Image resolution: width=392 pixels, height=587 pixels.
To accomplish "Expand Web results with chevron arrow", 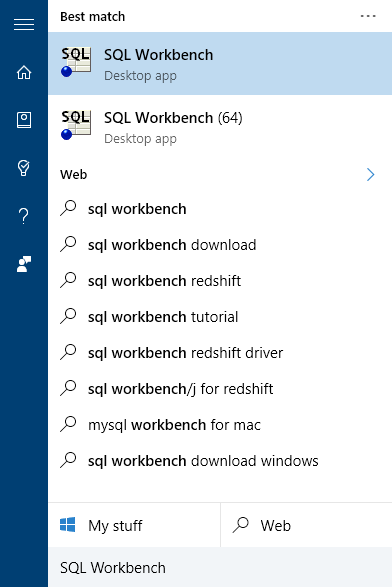I will [x=370, y=174].
